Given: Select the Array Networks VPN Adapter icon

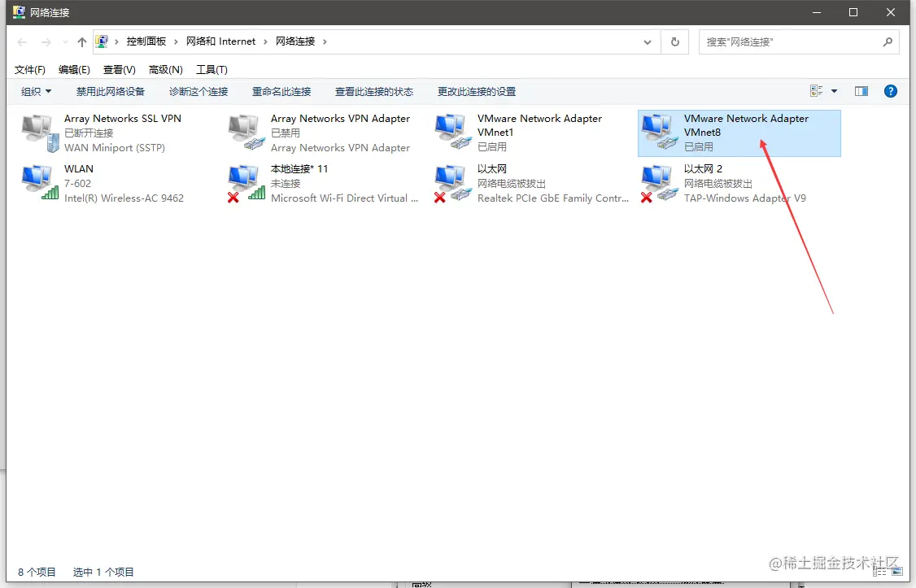Looking at the screenshot, I should [247, 133].
